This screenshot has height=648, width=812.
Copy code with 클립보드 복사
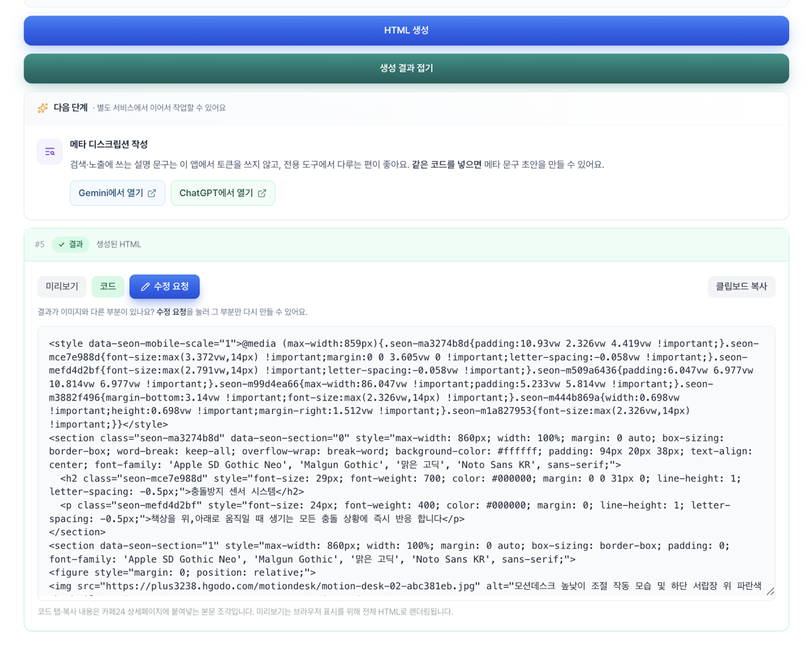click(x=741, y=286)
